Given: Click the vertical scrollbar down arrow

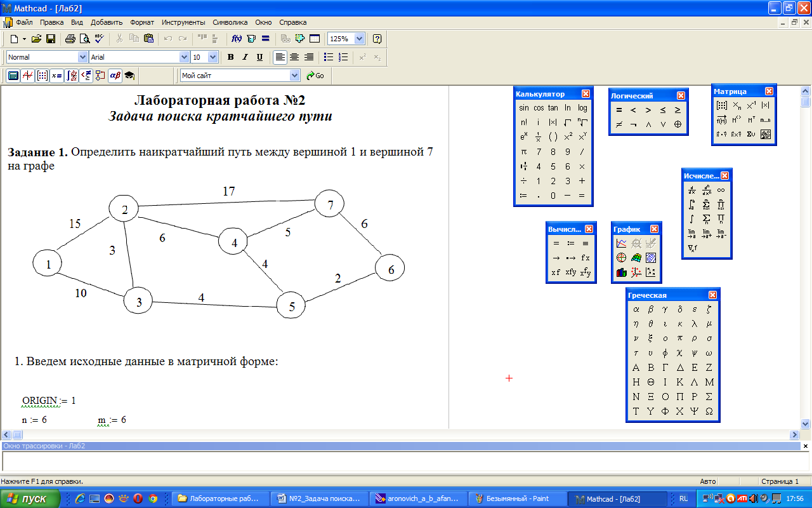Looking at the screenshot, I should pyautogui.click(x=806, y=424).
